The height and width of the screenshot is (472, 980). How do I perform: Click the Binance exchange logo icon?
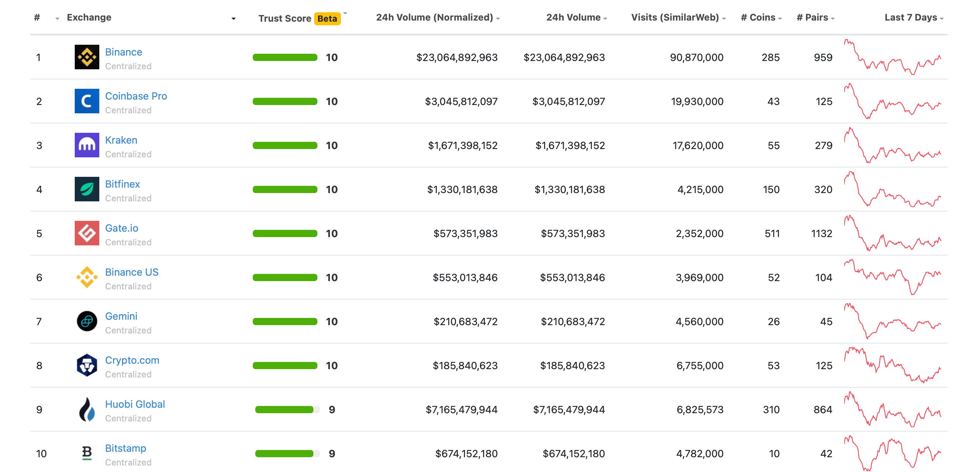click(x=87, y=57)
